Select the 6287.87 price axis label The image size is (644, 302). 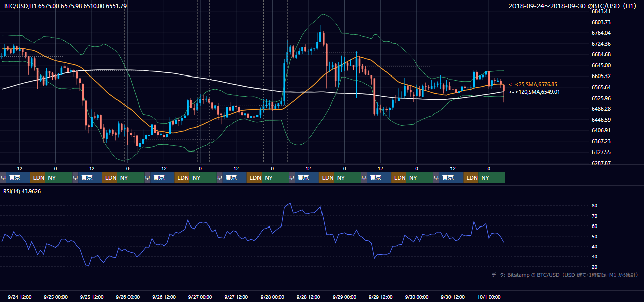point(602,163)
